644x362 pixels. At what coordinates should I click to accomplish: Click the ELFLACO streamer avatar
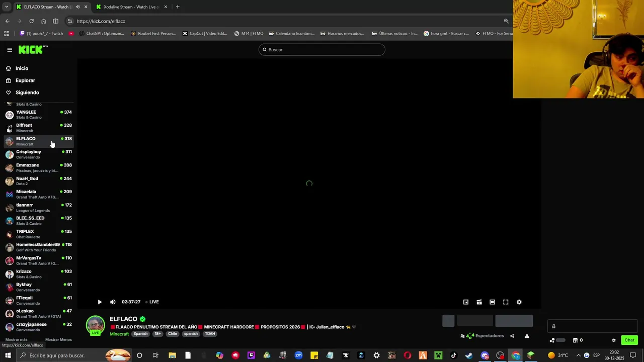pos(95,325)
